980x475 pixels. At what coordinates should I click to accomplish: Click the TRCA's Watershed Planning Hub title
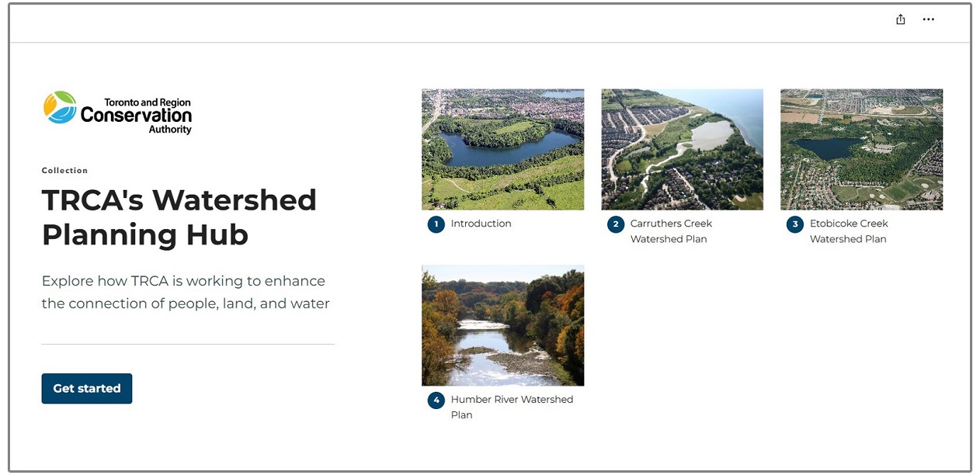pyautogui.click(x=179, y=217)
